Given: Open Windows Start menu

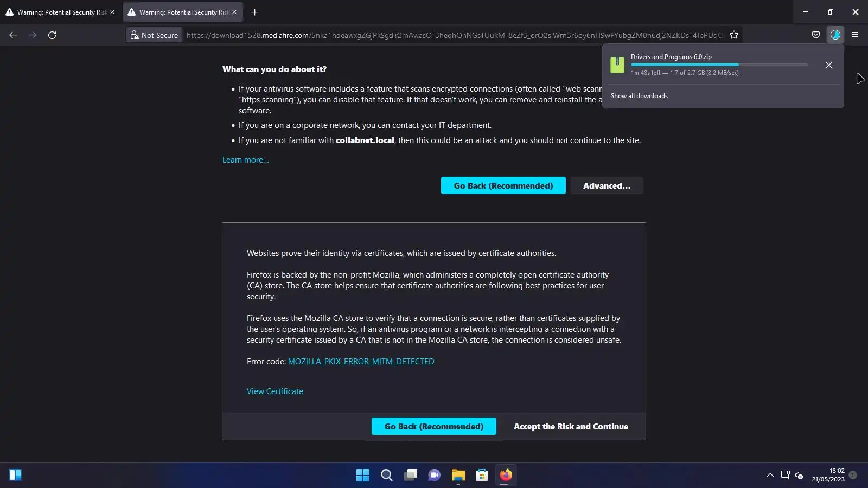Looking at the screenshot, I should point(362,476).
